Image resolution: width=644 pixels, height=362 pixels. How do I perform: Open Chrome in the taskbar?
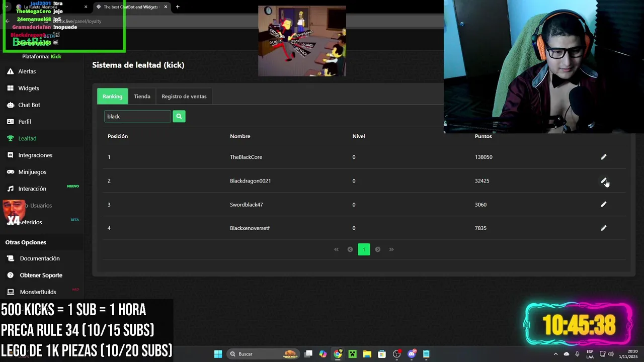point(338,354)
